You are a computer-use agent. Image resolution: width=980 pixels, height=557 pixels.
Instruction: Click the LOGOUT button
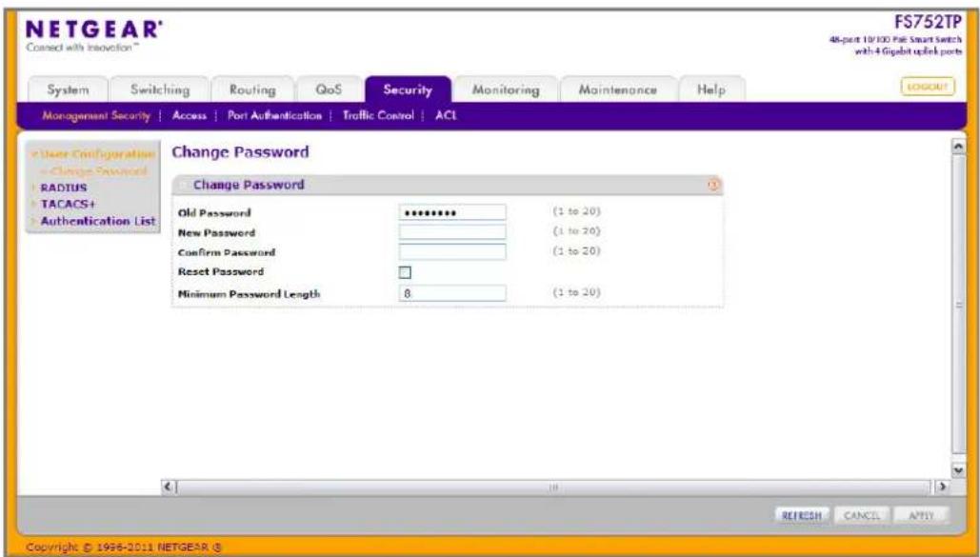(928, 87)
